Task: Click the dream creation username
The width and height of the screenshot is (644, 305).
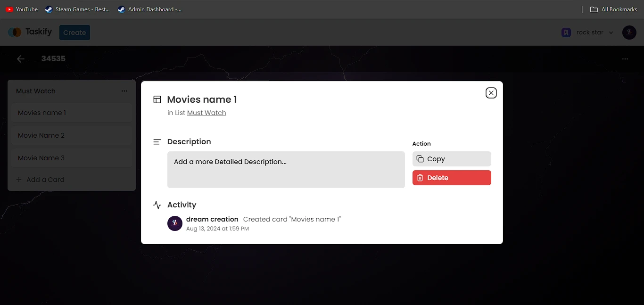Action: coord(212,219)
